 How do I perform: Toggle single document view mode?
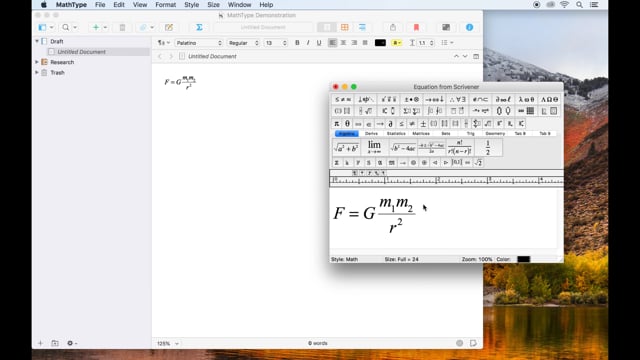pos(327,27)
